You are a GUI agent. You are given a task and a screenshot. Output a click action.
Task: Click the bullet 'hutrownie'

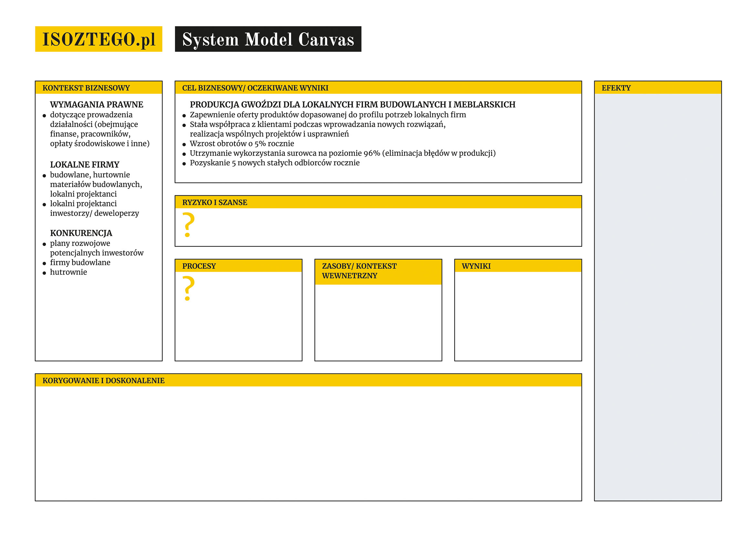[68, 272]
